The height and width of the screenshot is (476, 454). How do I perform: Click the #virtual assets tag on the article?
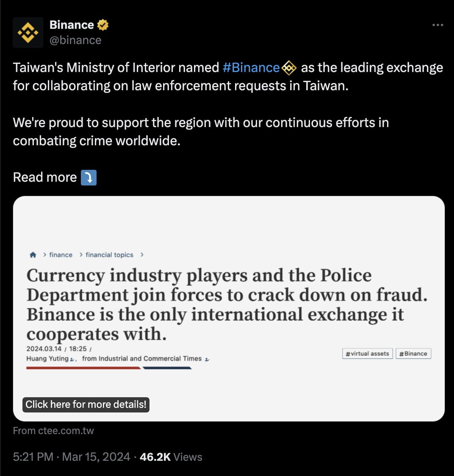[367, 353]
